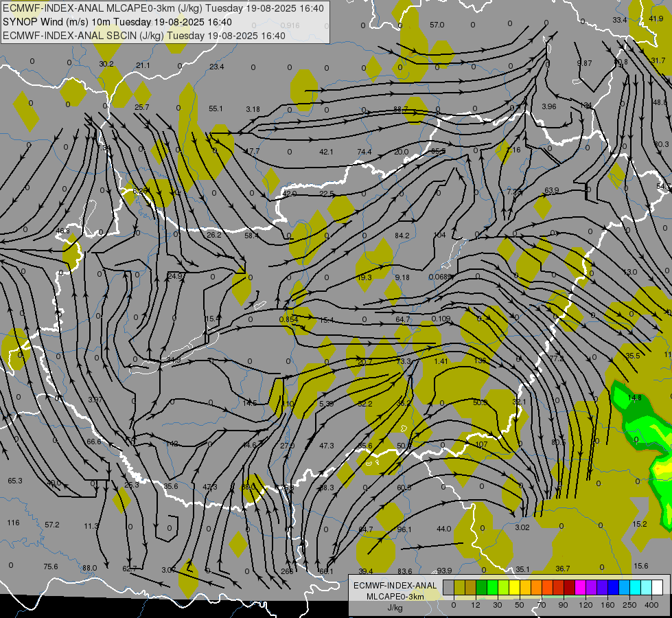This screenshot has height=618, width=672.
Task: Click the legend tick label 120
Action: (586, 605)
